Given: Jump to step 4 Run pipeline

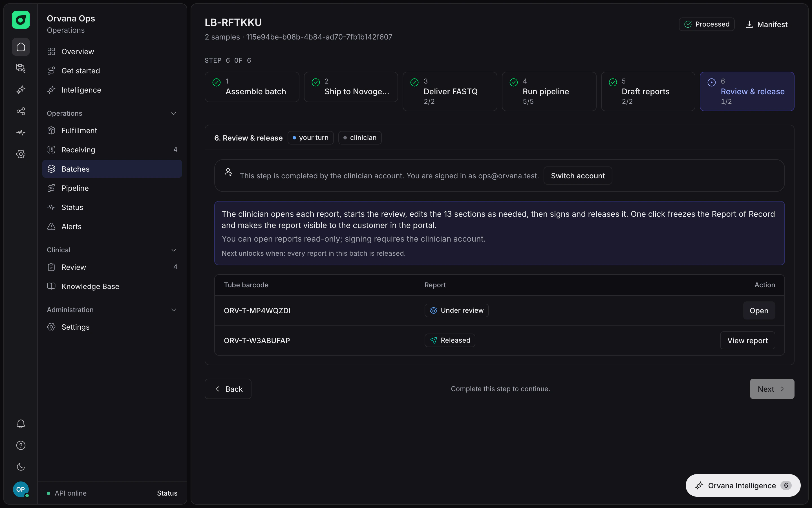Looking at the screenshot, I should coord(549,91).
